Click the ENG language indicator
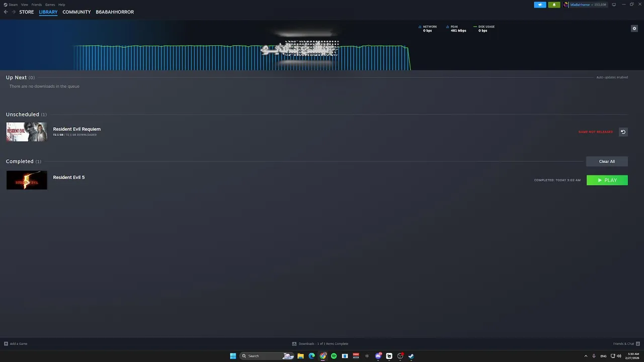This screenshot has height=362, width=644. (x=603, y=356)
